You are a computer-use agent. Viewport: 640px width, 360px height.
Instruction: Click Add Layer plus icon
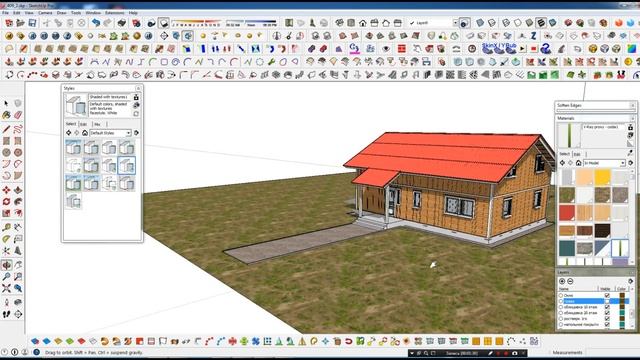pyautogui.click(x=562, y=281)
